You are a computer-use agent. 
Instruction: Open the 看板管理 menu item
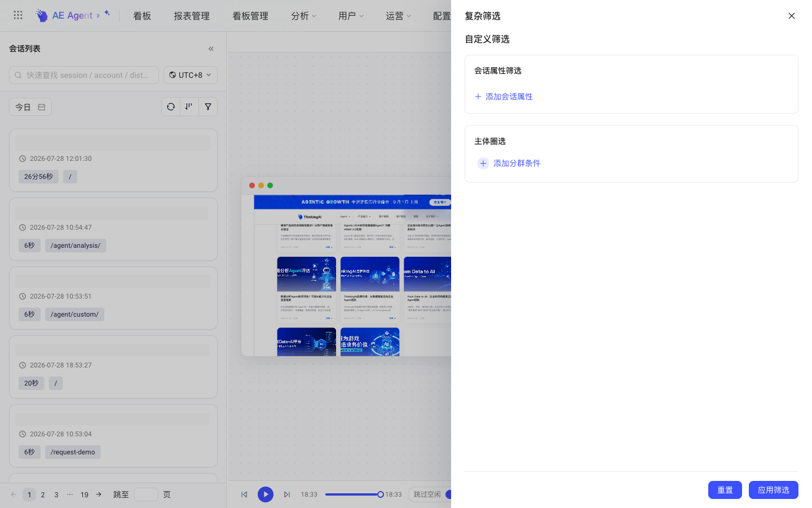click(x=250, y=16)
